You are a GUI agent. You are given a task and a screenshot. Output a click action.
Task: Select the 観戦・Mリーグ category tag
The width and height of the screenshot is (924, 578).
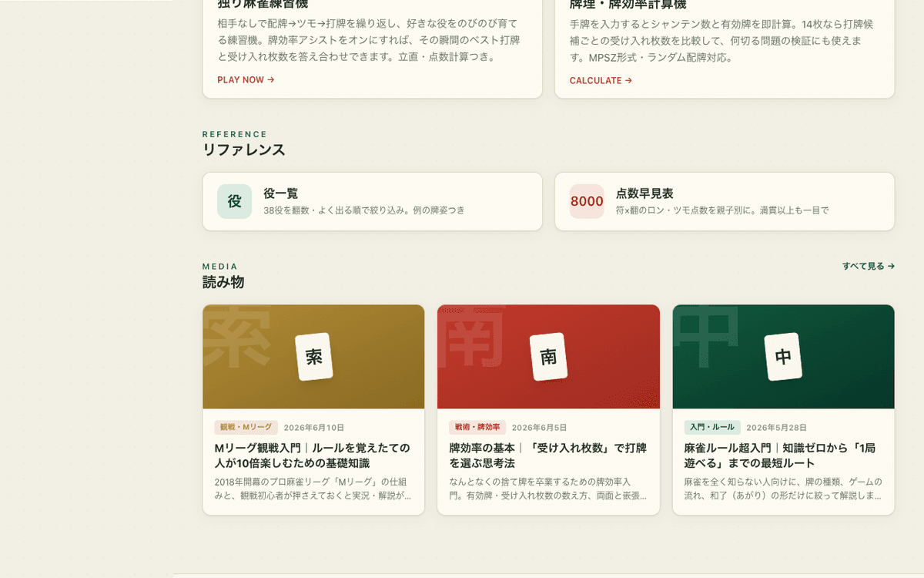point(246,427)
